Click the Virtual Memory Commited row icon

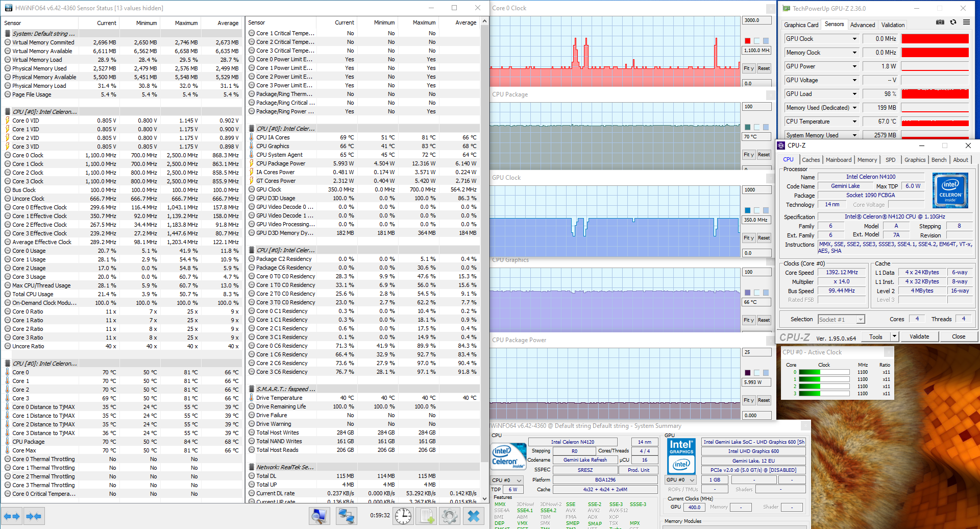pos(8,42)
